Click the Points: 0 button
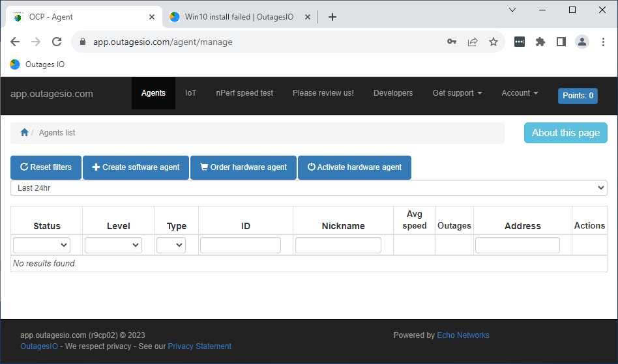The image size is (618, 364). (x=578, y=96)
